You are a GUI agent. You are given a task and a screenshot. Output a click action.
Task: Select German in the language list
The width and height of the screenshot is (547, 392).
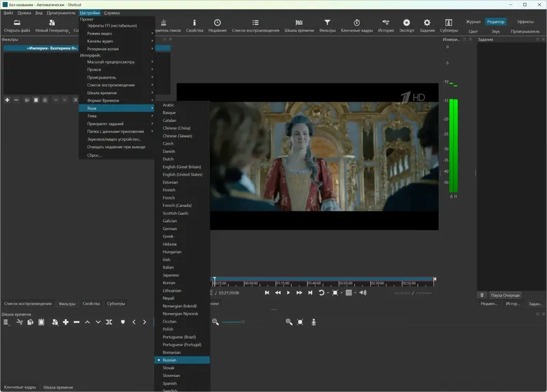(x=170, y=229)
